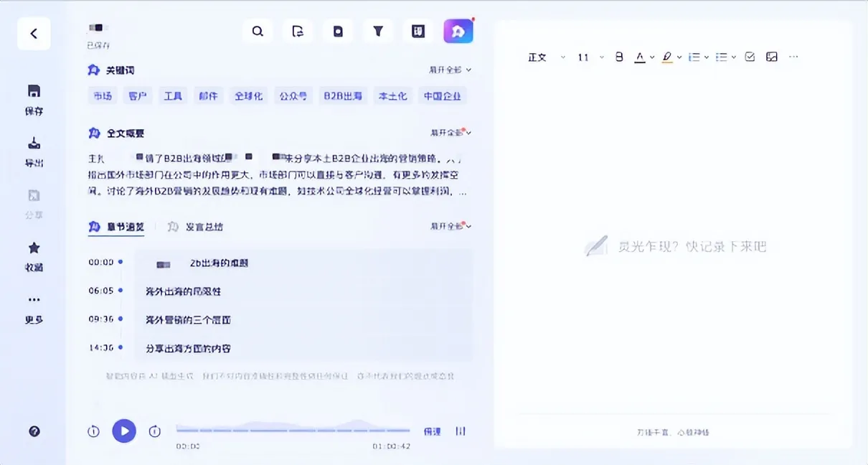The width and height of the screenshot is (868, 465).
Task: Click the audio waveform progress bar
Action: (x=293, y=429)
